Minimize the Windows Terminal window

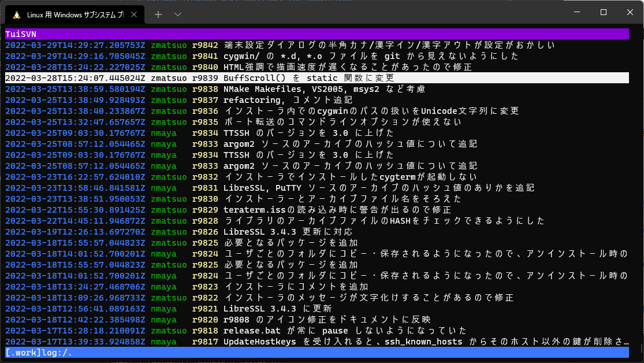[x=577, y=12]
